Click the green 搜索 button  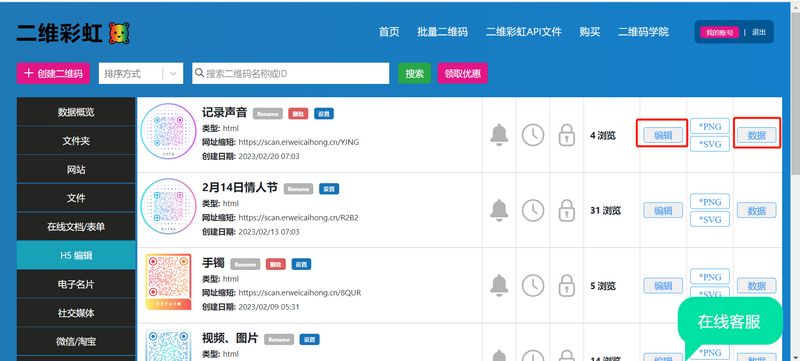point(414,73)
